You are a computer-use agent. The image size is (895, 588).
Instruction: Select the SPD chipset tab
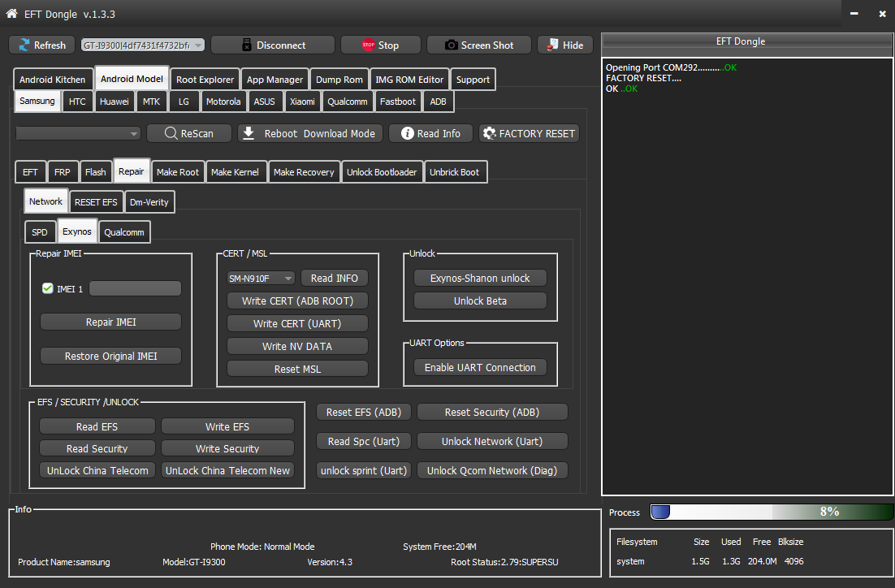(39, 232)
